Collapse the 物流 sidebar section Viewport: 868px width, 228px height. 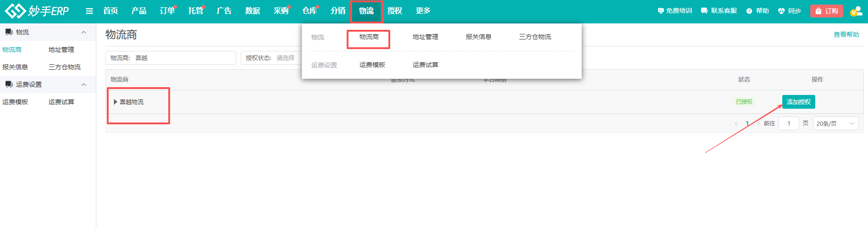pos(83,32)
